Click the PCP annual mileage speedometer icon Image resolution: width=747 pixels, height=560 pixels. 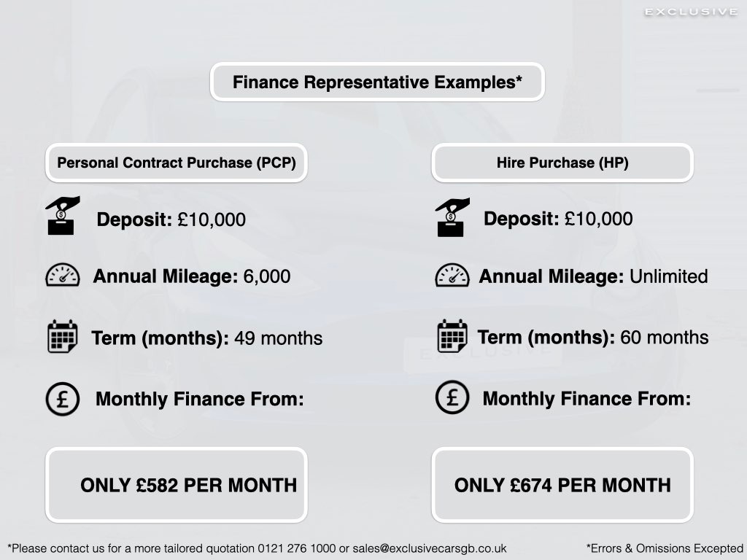click(63, 275)
